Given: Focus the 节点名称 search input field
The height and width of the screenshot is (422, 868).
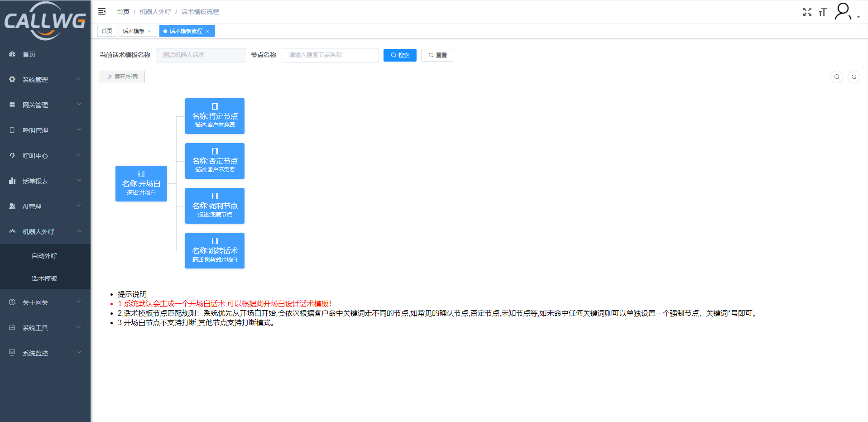Looking at the screenshot, I should tap(330, 55).
